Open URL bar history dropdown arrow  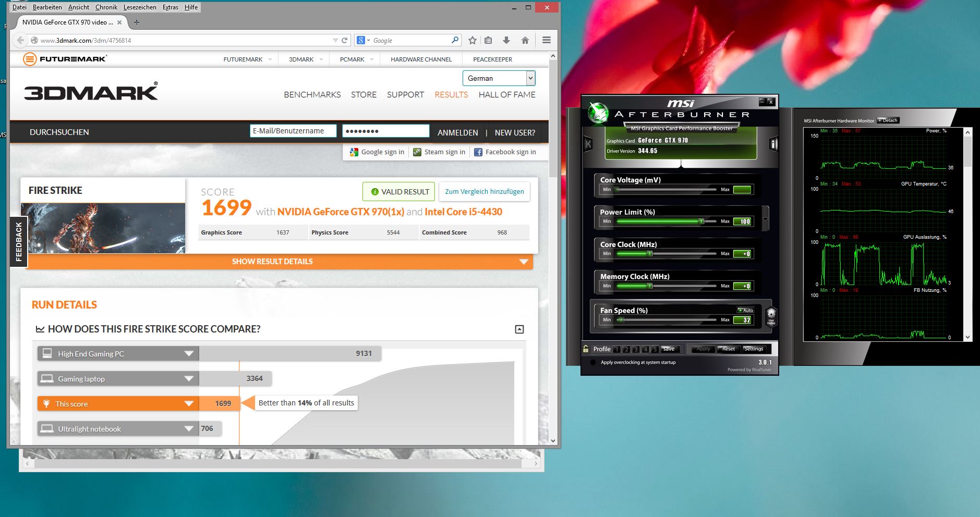point(335,40)
